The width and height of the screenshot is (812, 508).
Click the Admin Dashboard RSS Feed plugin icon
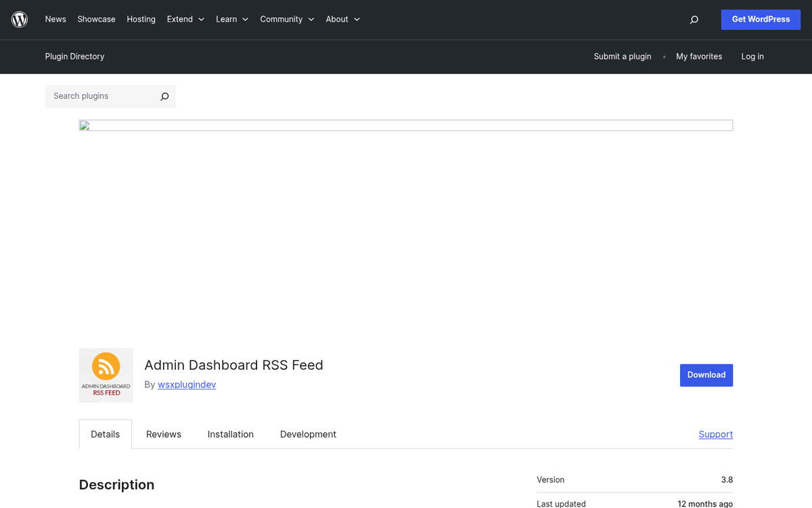[106, 375]
